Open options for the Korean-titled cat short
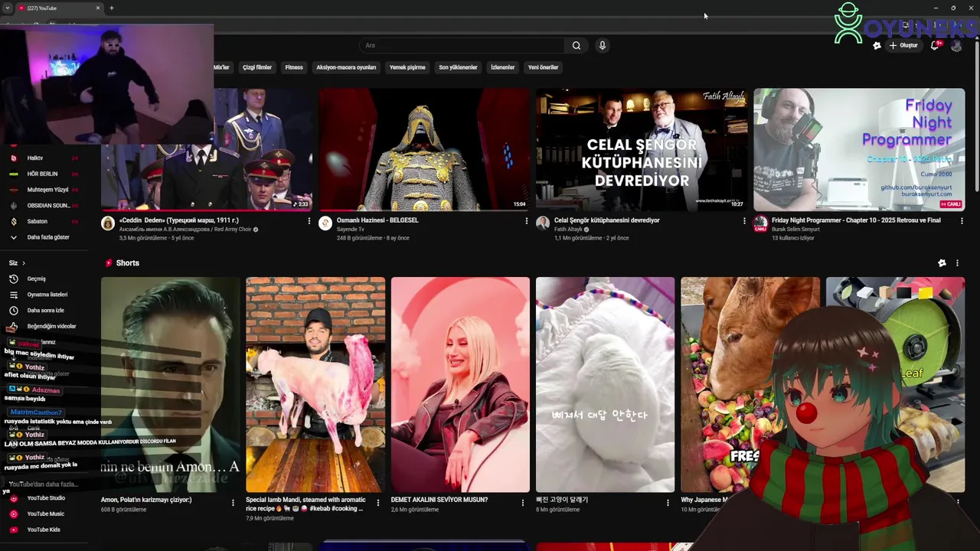Image resolution: width=980 pixels, height=551 pixels. click(668, 503)
